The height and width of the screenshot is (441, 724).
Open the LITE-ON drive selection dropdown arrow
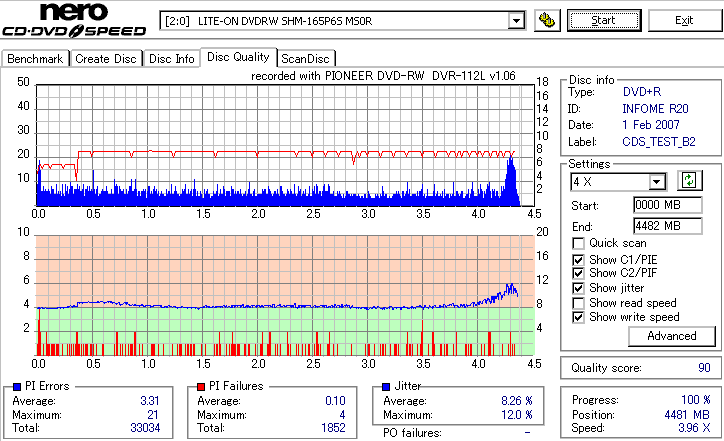[x=516, y=21]
